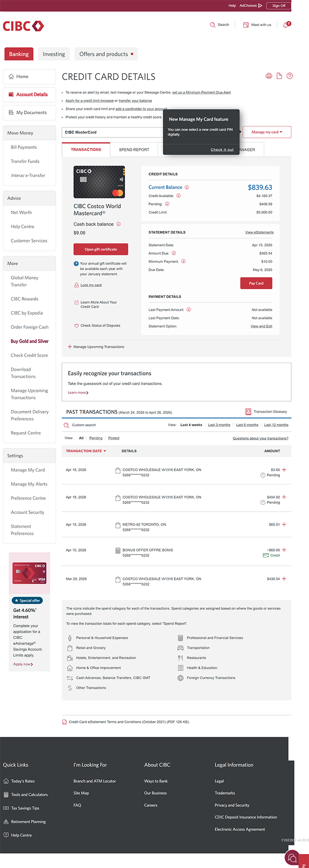The width and height of the screenshot is (309, 868).
Task: Open the Manage my card dropdown
Action: point(267,132)
